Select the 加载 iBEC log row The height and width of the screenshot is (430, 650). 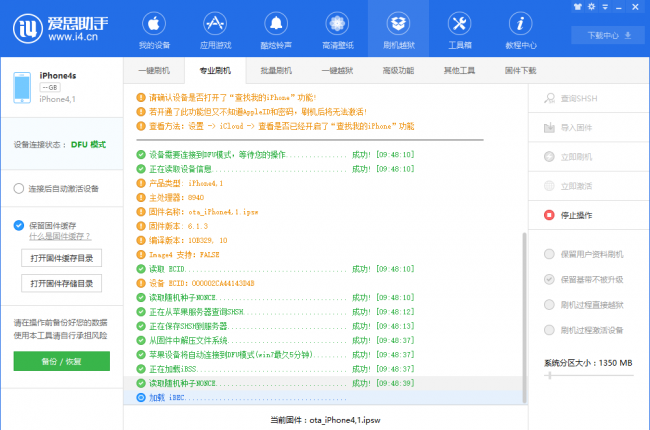pyautogui.click(x=325, y=398)
